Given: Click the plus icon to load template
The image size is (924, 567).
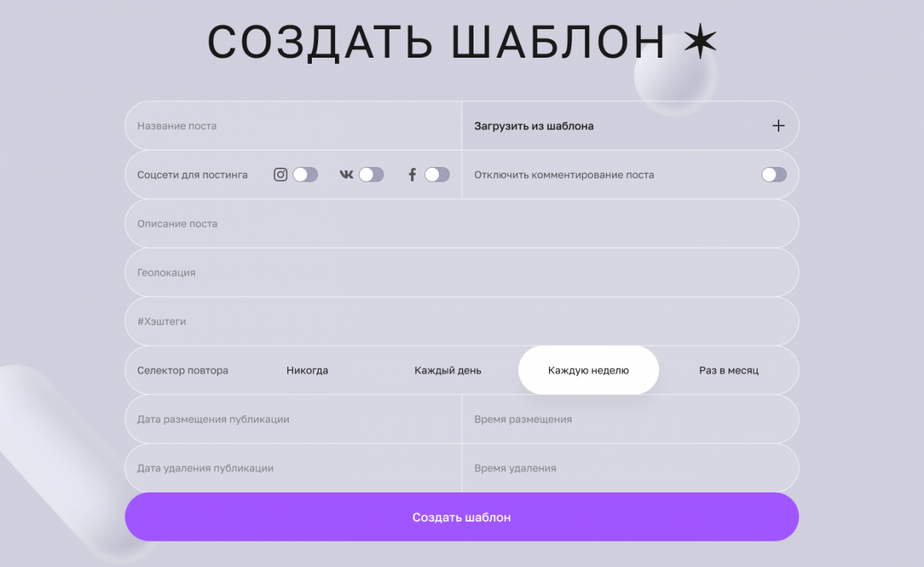Looking at the screenshot, I should coord(778,125).
